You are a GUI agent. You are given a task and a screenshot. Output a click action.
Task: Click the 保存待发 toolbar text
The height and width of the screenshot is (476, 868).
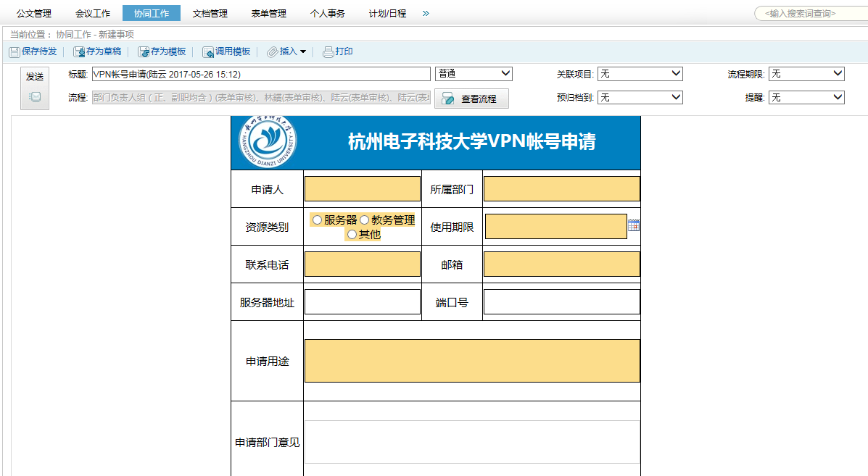click(39, 51)
